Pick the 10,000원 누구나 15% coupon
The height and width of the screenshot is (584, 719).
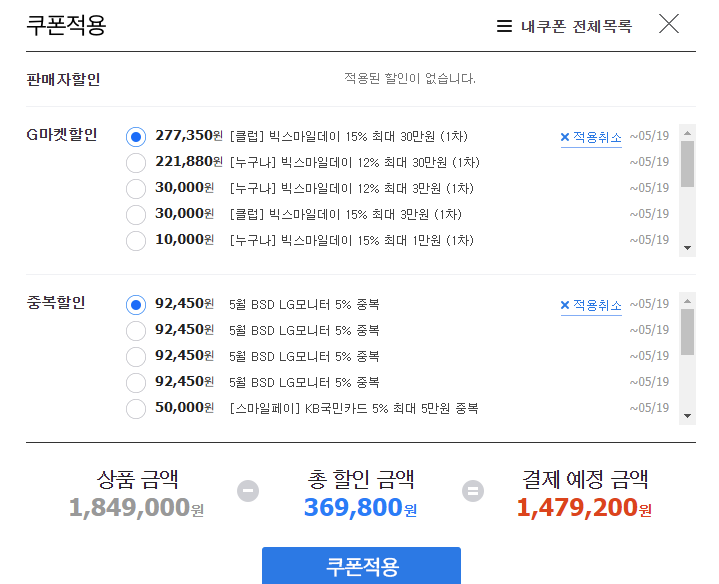point(136,240)
